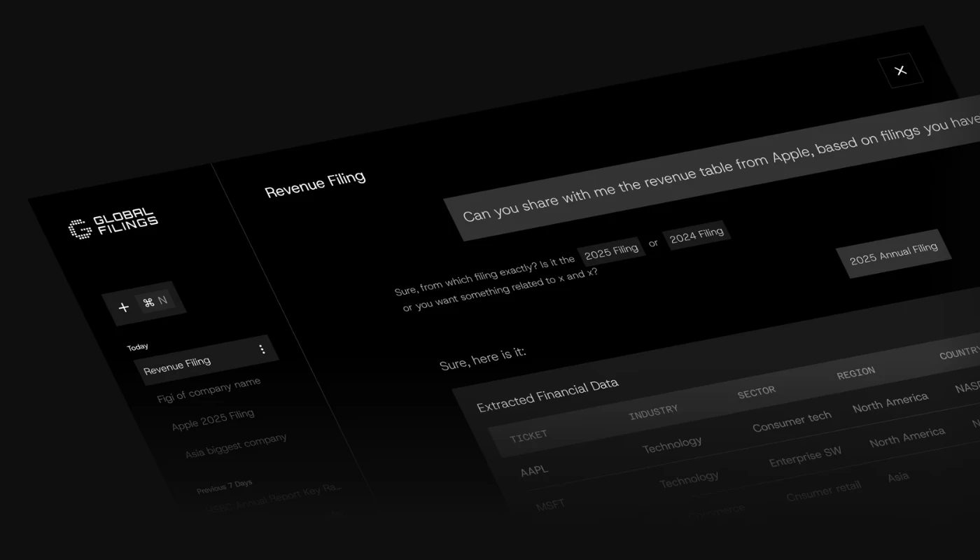Viewport: 980px width, 560px height.
Task: Choose the 2024 Filing suggestion chip
Action: click(x=696, y=235)
